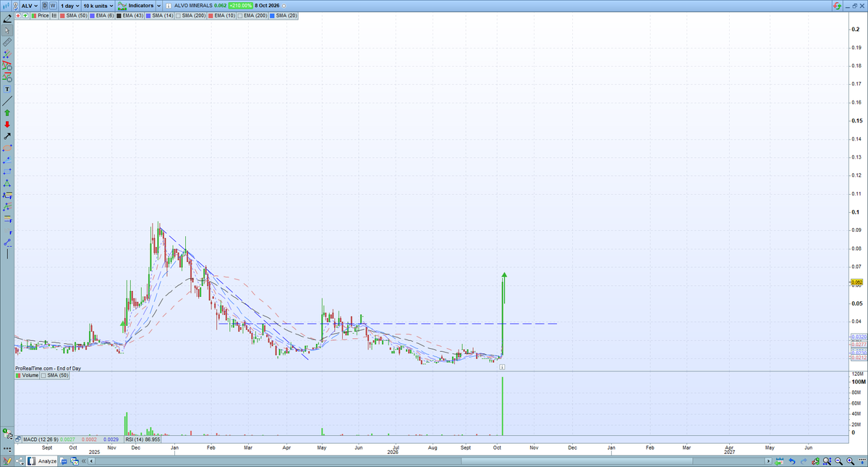Select the pencil drawing tool
Viewport: 868px width, 467px height.
[x=7, y=18]
